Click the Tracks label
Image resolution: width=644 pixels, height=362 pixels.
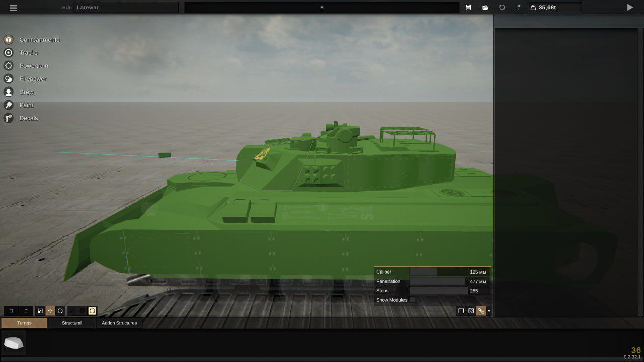click(28, 53)
